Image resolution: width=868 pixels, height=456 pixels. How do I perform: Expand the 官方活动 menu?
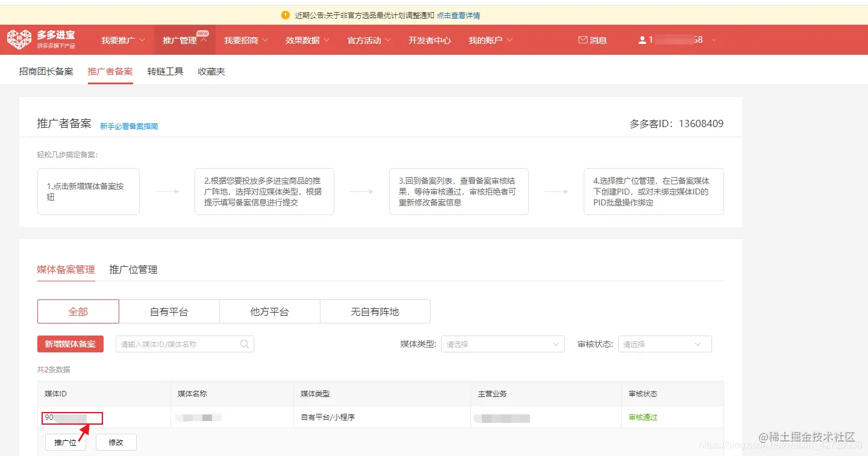(369, 40)
